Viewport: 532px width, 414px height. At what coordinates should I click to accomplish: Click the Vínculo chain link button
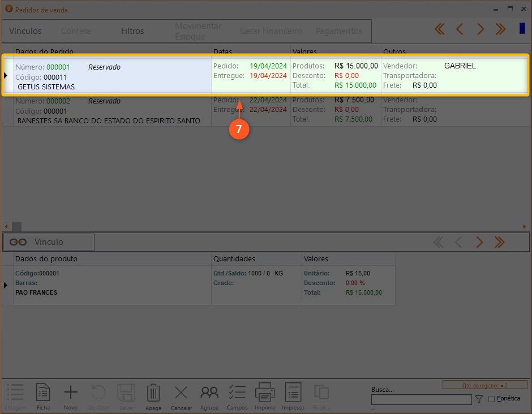pos(49,242)
